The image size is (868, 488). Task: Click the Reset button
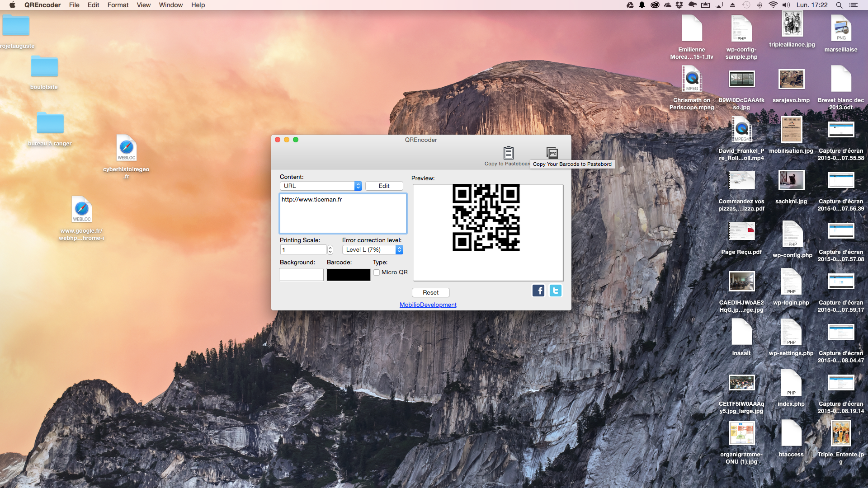(430, 292)
